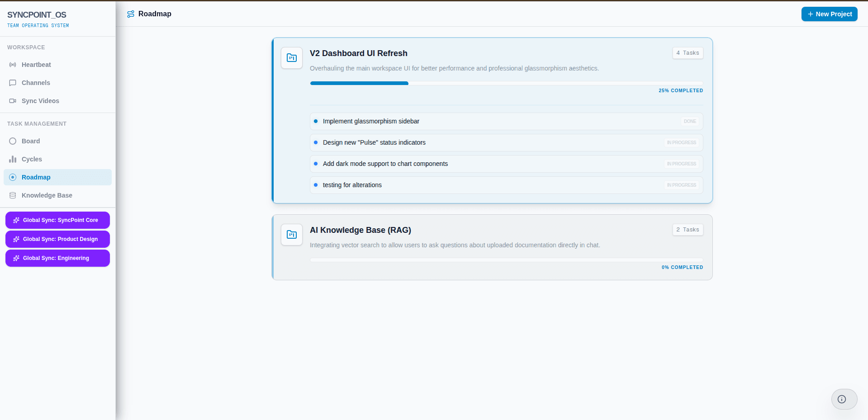The image size is (868, 420).
Task: Change the DONE status on Implement glassmorphism sidebar
Action: click(x=690, y=121)
